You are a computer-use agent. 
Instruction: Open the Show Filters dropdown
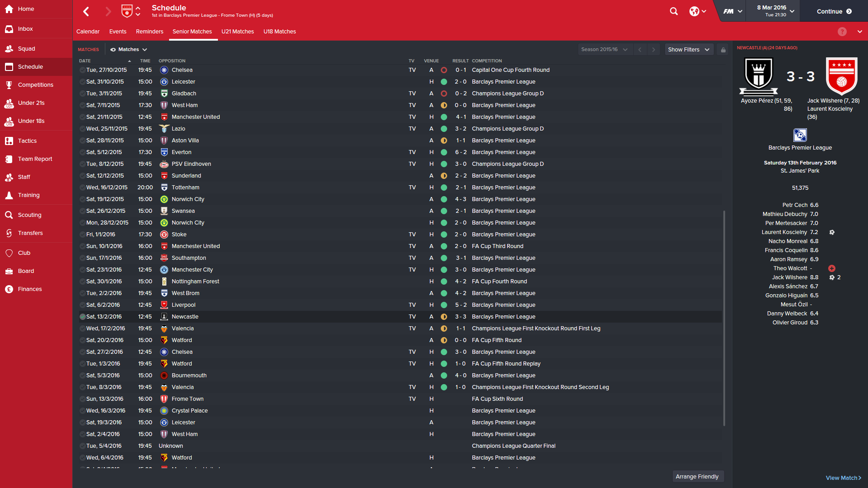coord(689,50)
